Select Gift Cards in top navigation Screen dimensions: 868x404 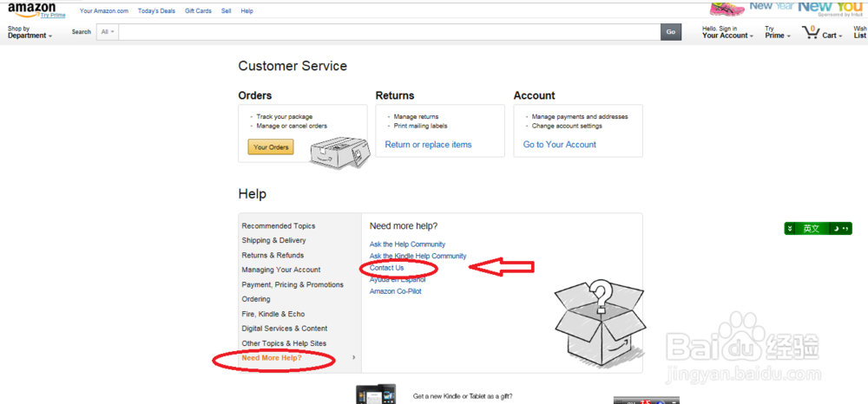tap(198, 11)
